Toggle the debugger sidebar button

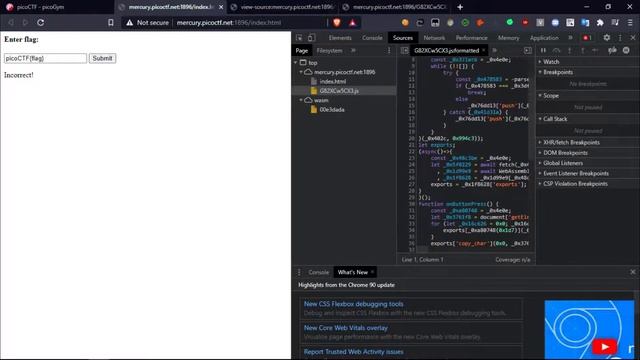click(x=528, y=50)
